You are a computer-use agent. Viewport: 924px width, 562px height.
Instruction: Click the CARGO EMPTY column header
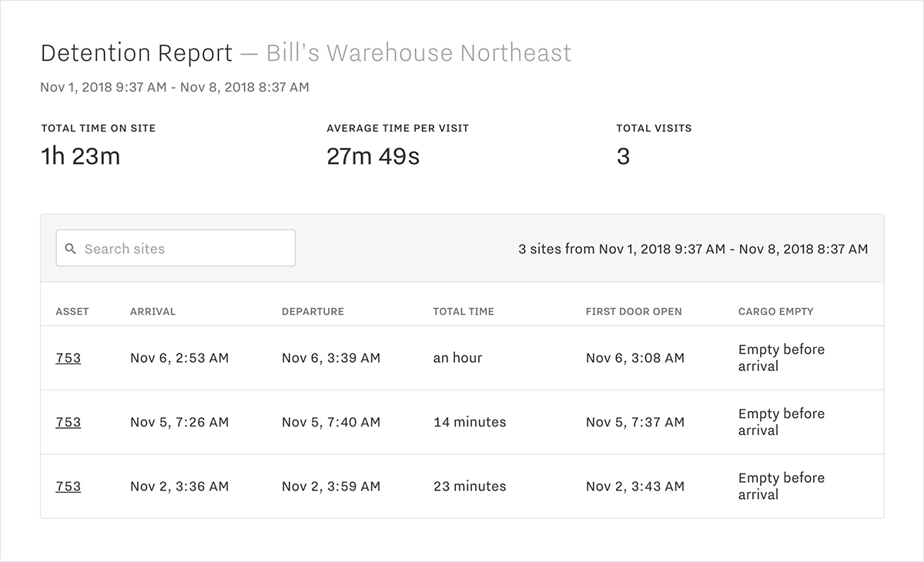775,312
